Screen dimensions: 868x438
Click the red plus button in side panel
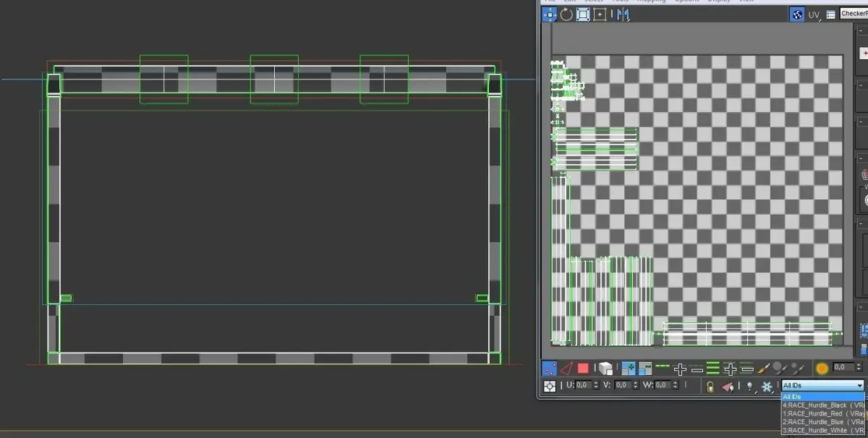click(864, 53)
